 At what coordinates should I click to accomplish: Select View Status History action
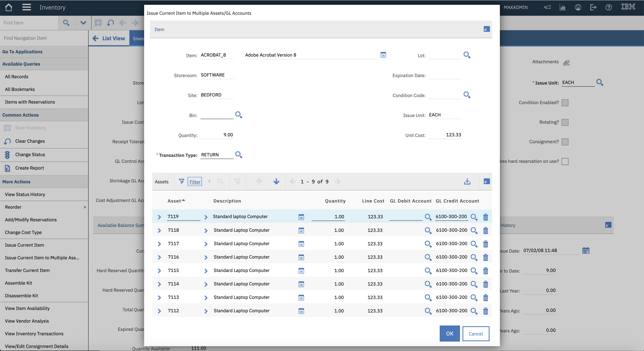(25, 194)
